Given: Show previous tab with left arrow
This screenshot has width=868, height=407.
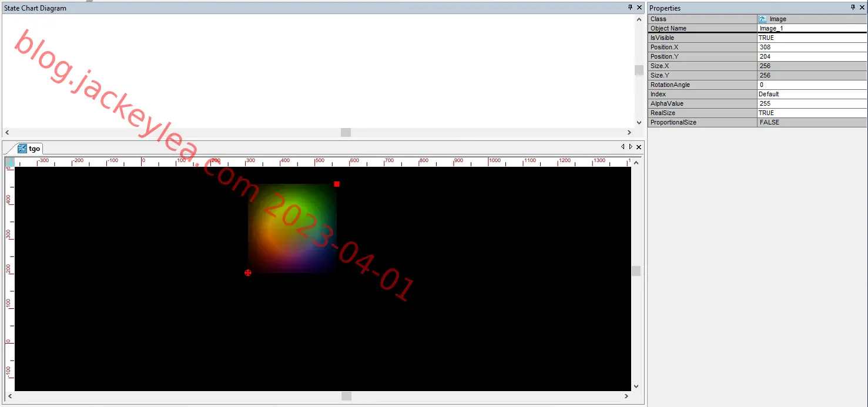Looking at the screenshot, I should [x=623, y=147].
